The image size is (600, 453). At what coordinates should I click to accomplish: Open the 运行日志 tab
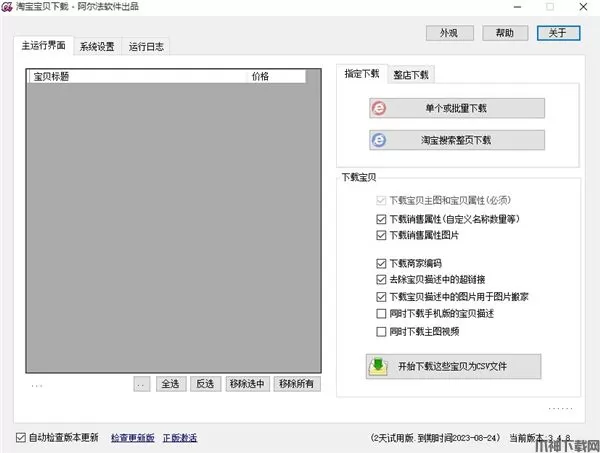[146, 47]
